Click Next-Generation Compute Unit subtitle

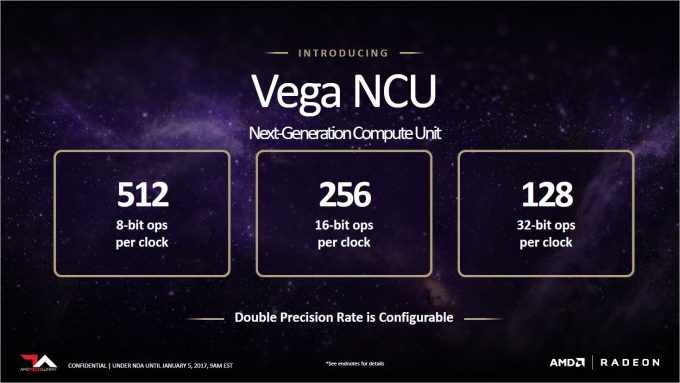(345, 133)
